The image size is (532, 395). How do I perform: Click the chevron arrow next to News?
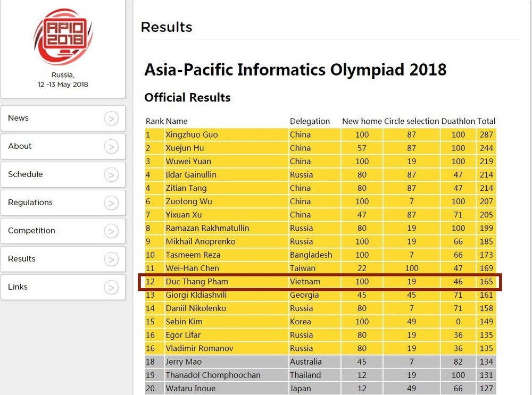pos(111,118)
